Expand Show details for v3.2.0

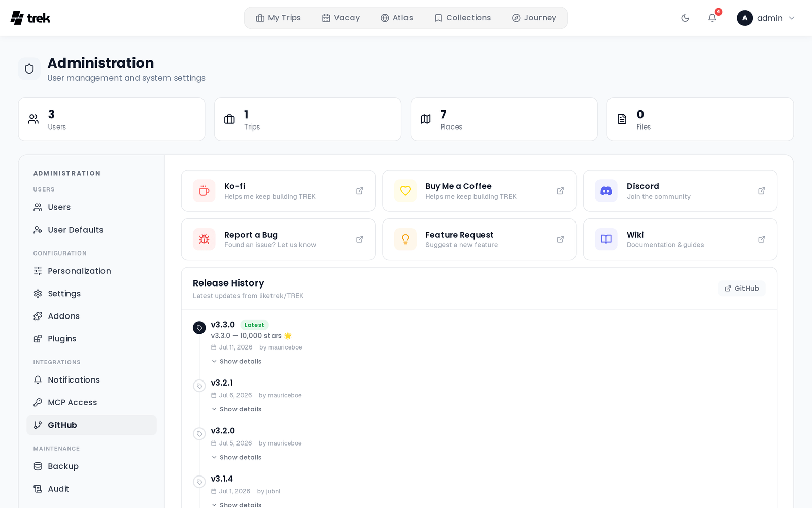pyautogui.click(x=236, y=458)
